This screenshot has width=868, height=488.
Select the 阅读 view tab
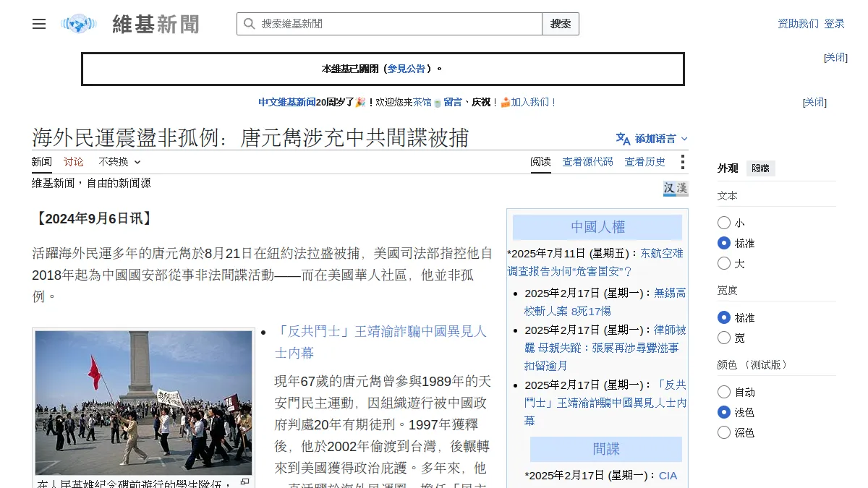540,162
